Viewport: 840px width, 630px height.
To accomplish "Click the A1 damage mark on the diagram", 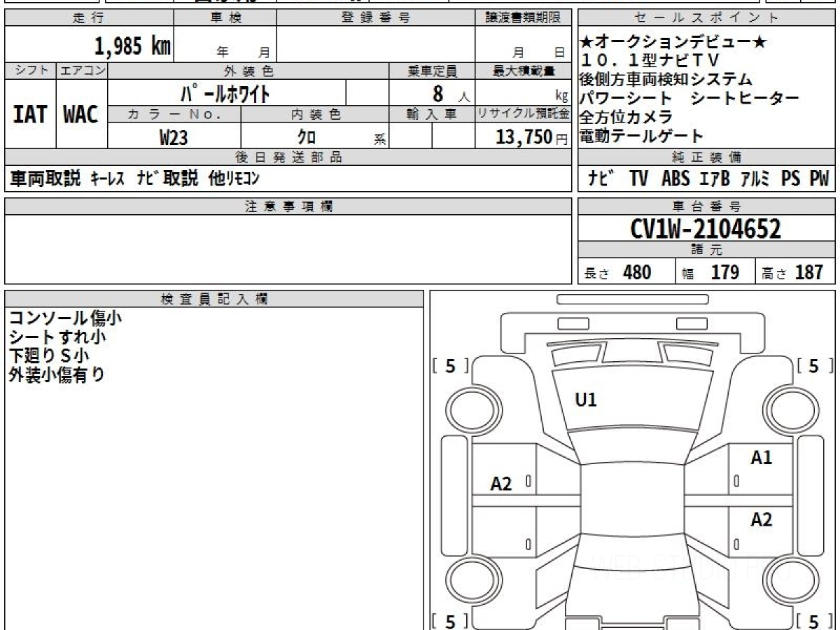I will click(x=761, y=458).
